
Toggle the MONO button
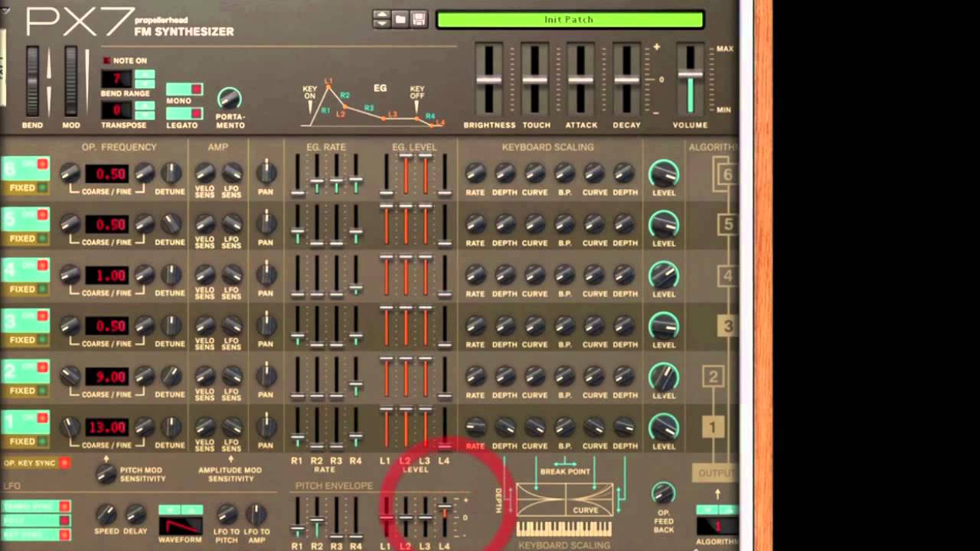(185, 90)
